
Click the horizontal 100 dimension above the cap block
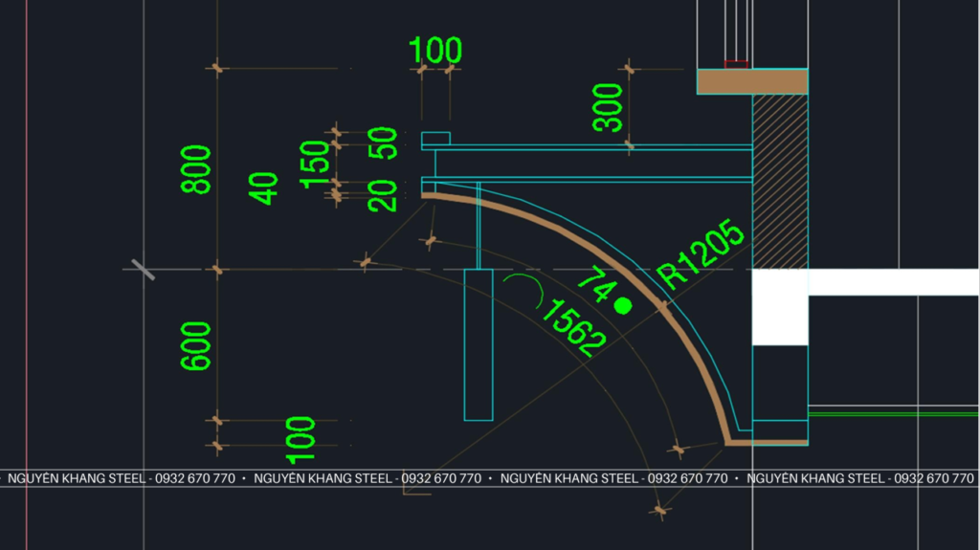435,51
